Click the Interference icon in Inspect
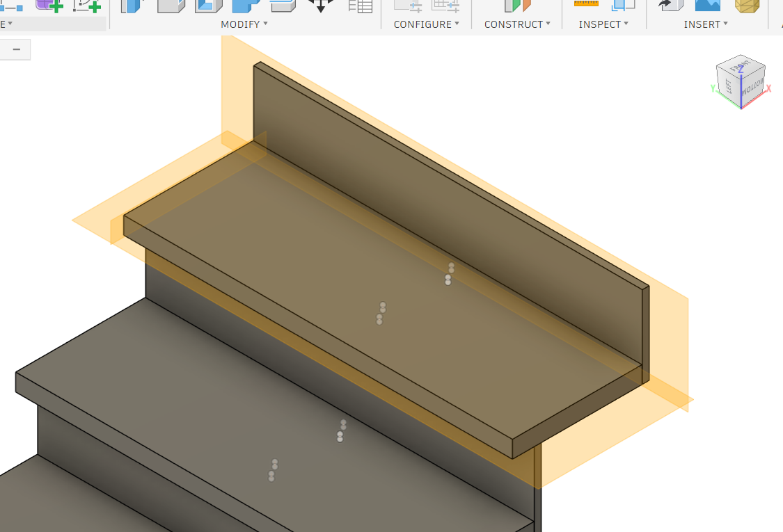This screenshot has height=532, width=783. point(623,6)
